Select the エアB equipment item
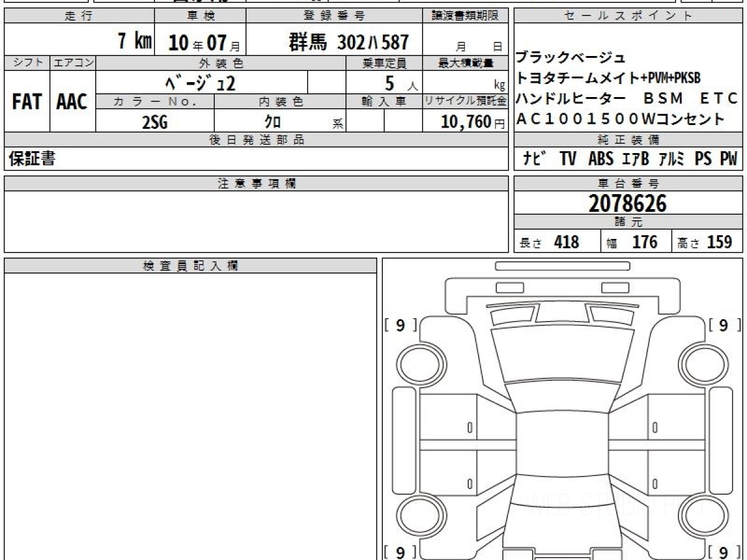Viewport: 747px width, 560px height. point(636,159)
